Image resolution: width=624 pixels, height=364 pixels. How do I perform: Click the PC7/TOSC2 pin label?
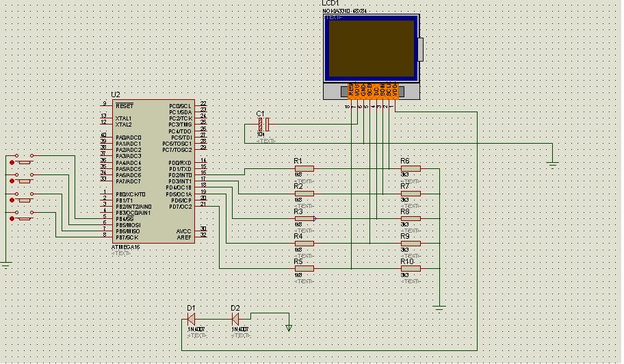point(177,150)
